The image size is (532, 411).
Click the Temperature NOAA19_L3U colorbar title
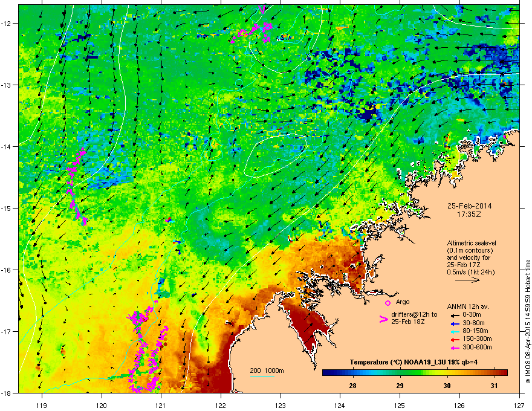[414, 362]
